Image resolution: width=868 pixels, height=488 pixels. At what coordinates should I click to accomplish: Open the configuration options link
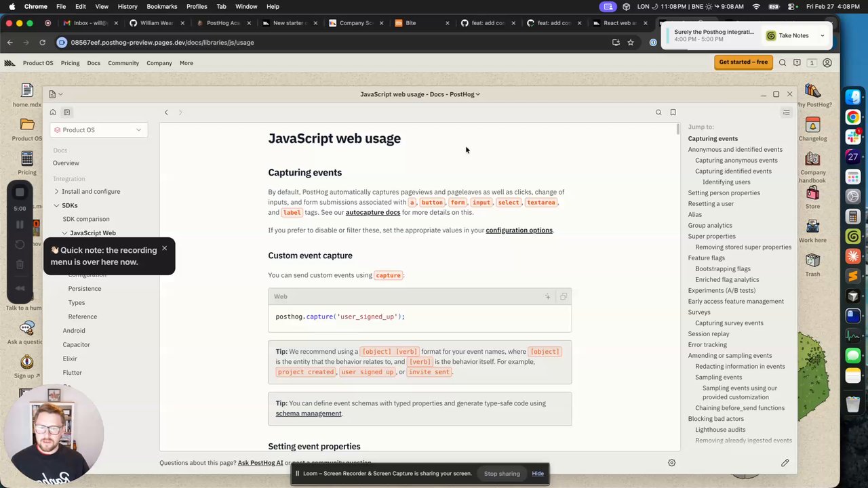(519, 230)
